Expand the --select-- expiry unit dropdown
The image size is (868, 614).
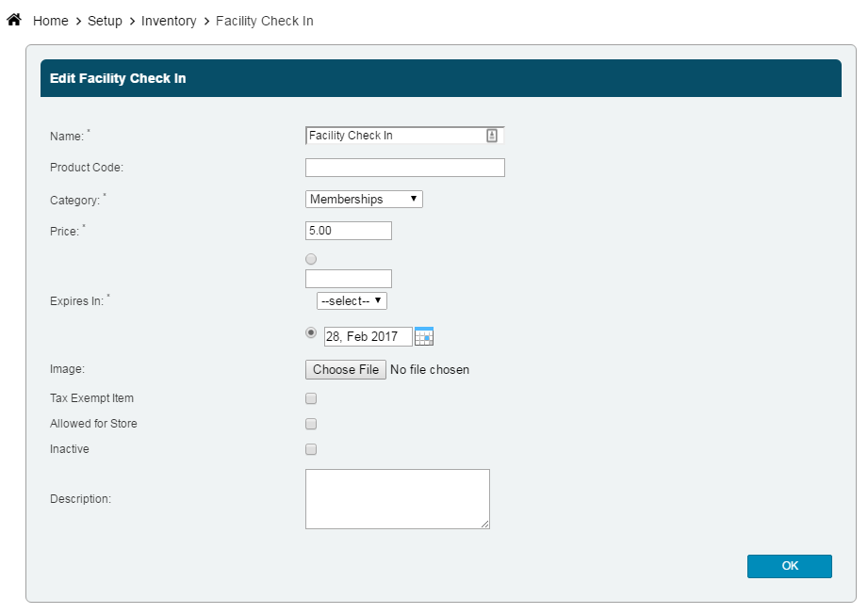point(352,300)
